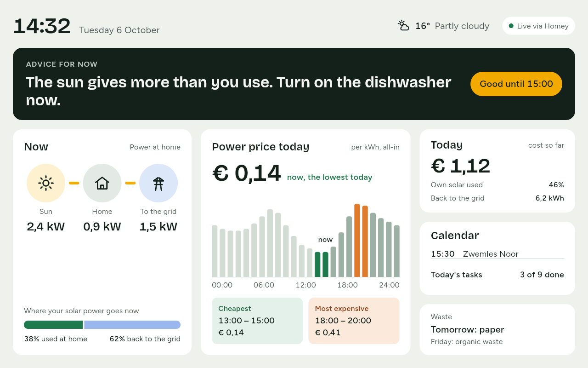
Task: Click 'Tomorrow: paper' waste entry
Action: click(x=467, y=329)
